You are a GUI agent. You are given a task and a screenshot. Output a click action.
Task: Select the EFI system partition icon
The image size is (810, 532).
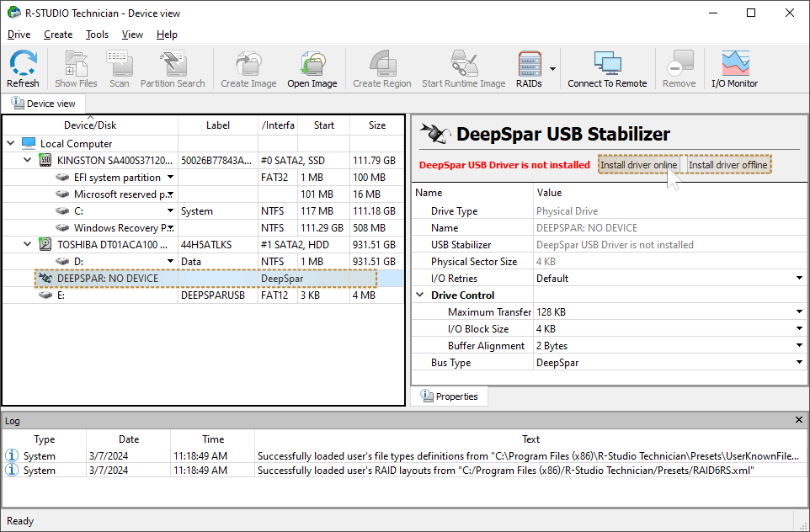62,177
